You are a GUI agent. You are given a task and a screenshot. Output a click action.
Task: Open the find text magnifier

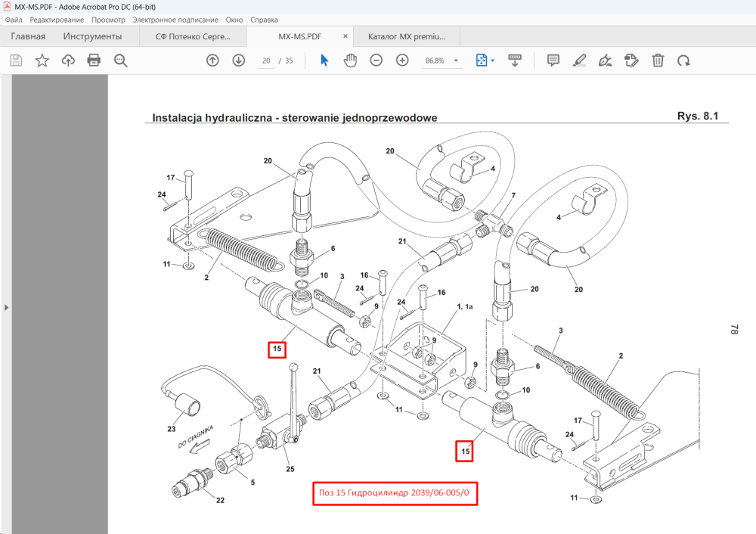(120, 61)
